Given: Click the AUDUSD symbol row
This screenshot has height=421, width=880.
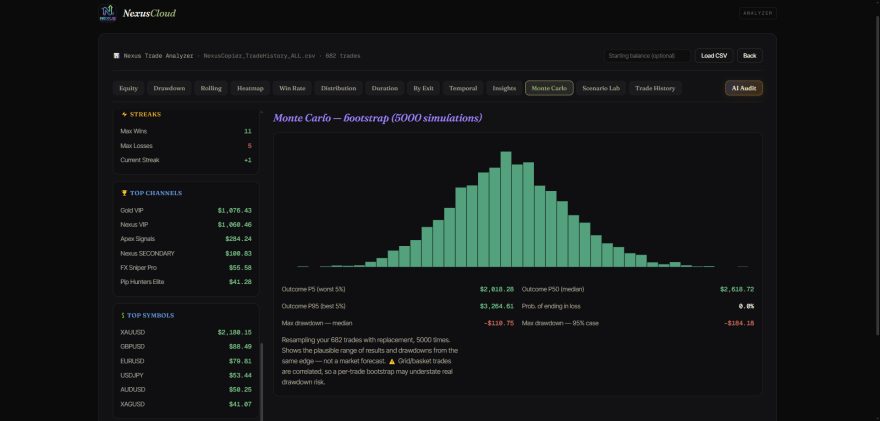Looking at the screenshot, I should click(186, 390).
